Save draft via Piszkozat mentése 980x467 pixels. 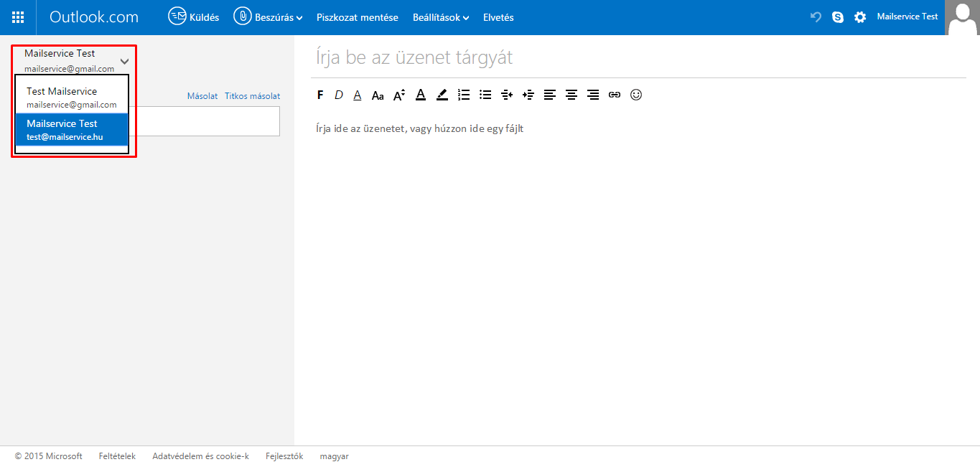coord(358,17)
